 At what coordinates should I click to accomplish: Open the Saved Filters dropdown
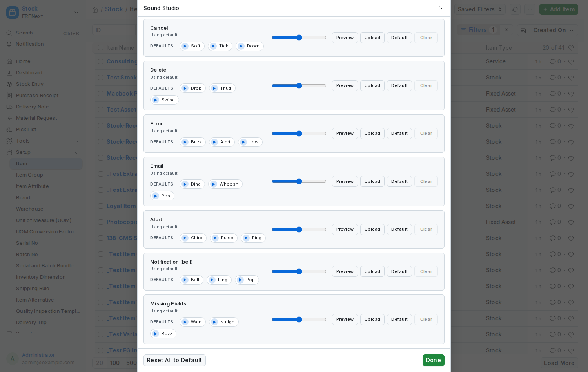480,9
